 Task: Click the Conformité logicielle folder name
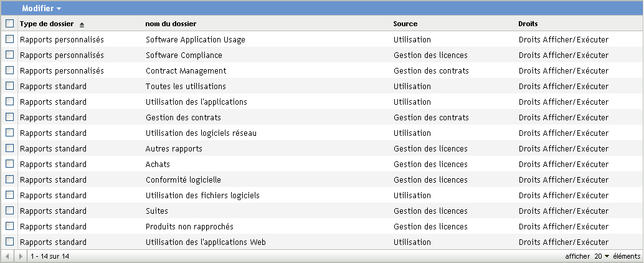(183, 179)
